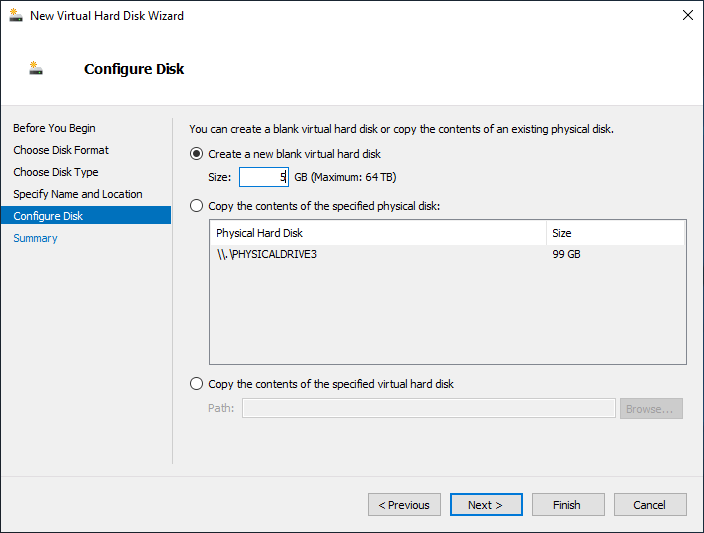Screen dimensions: 704x533
Task: Click the Finish button
Action: pos(568,505)
